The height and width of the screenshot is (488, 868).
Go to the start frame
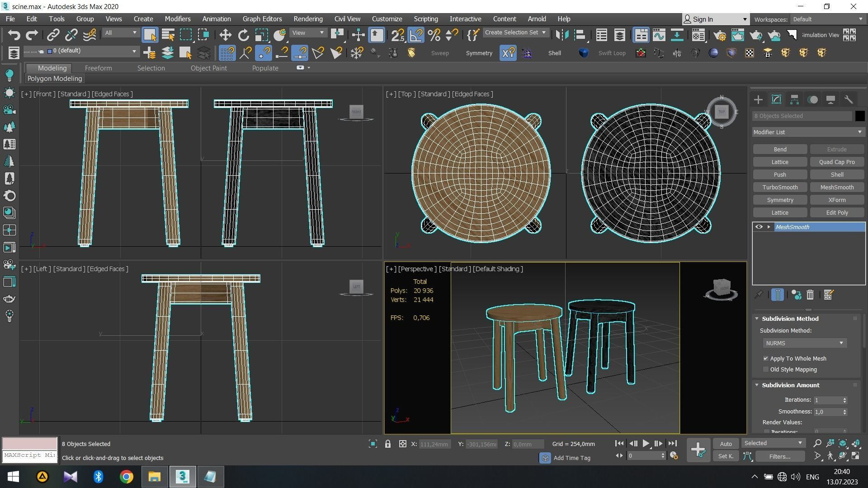(x=619, y=444)
